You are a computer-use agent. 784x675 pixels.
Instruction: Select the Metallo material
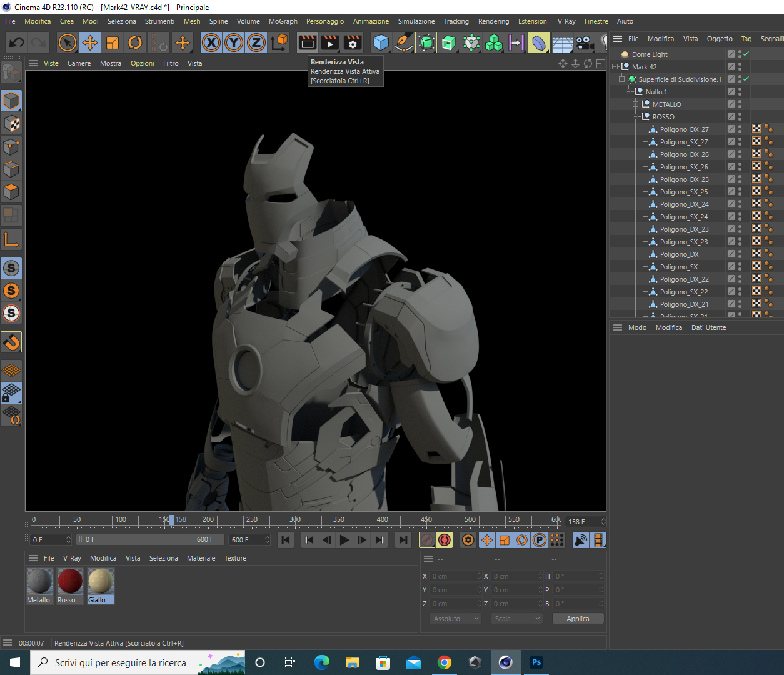(39, 586)
